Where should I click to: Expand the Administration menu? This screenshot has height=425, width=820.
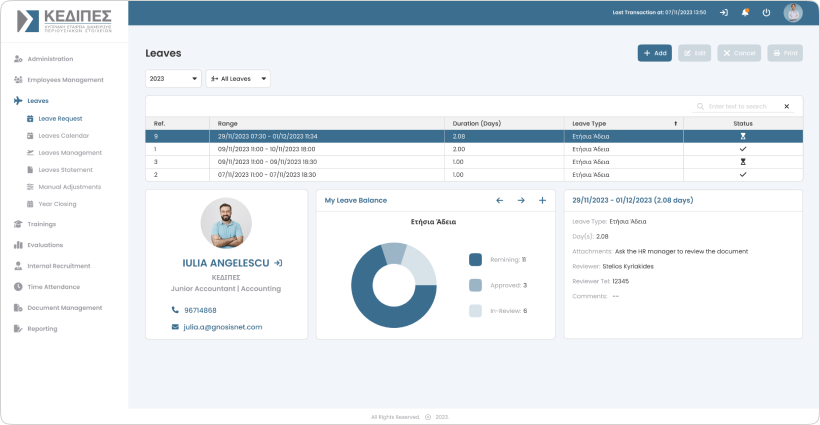click(50, 59)
